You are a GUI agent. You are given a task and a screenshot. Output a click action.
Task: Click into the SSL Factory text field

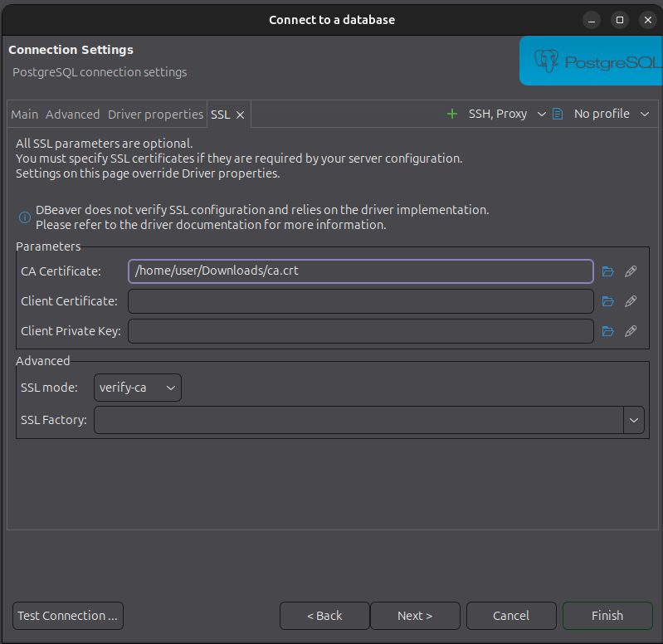pyautogui.click(x=358, y=420)
